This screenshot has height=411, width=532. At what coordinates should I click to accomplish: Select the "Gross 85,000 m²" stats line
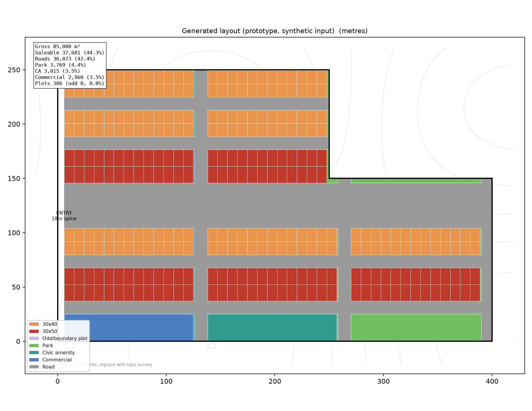[x=57, y=47]
